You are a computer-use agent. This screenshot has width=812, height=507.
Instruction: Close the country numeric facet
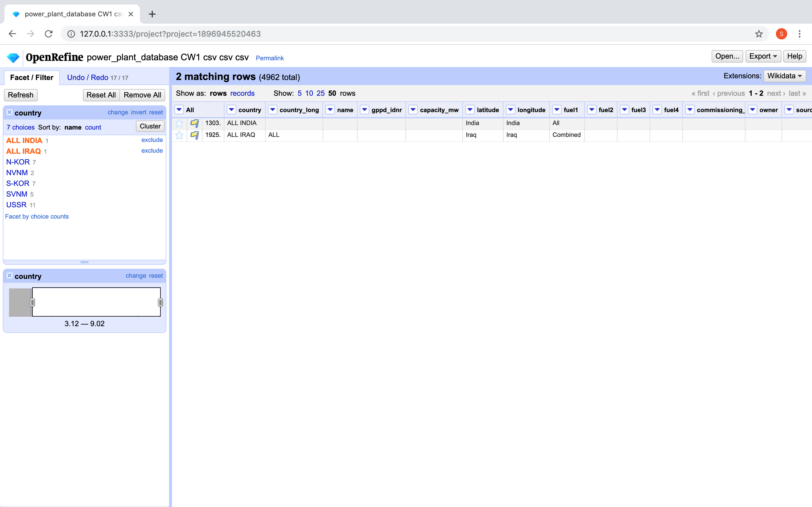[9, 276]
